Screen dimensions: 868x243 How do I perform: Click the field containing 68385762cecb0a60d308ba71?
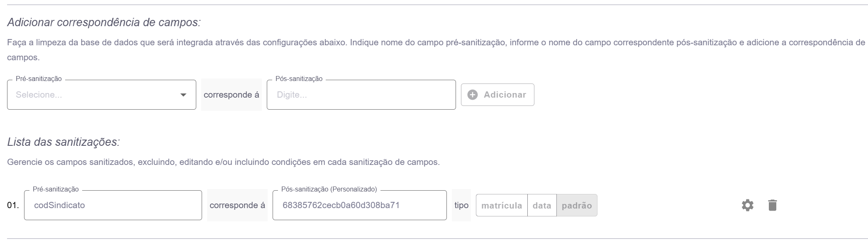(x=359, y=205)
